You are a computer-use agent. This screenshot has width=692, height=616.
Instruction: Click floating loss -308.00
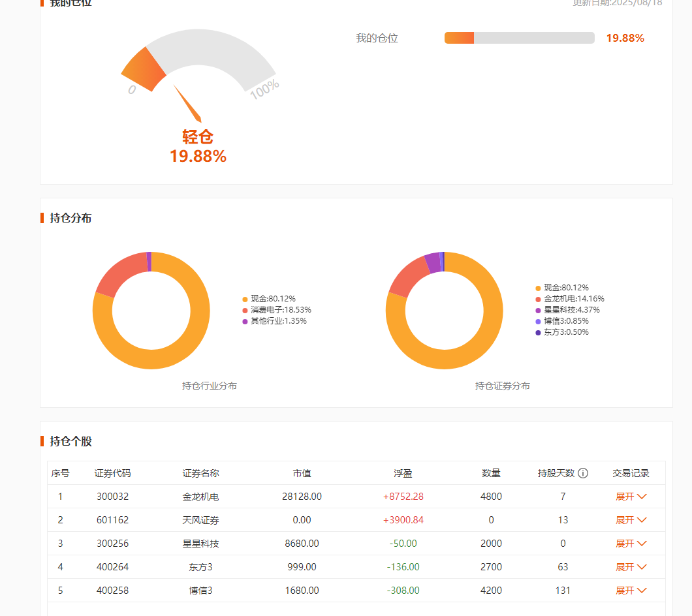[x=403, y=591]
